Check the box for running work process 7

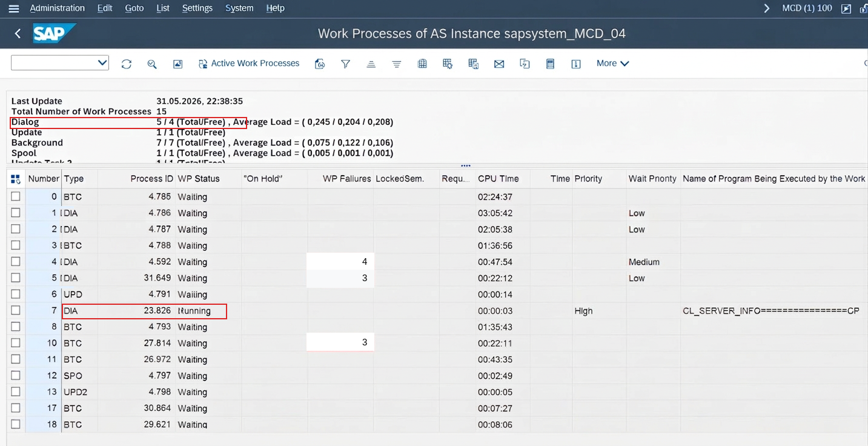(16, 310)
